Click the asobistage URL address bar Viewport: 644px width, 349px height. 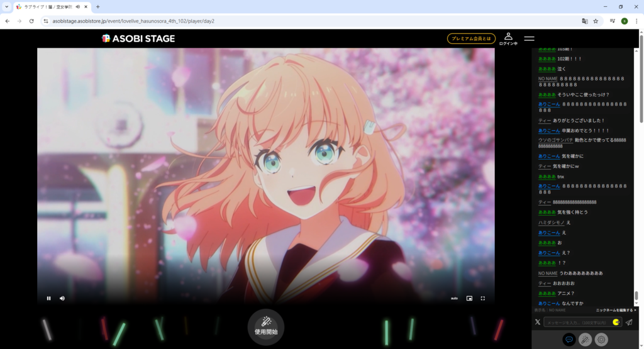point(133,21)
